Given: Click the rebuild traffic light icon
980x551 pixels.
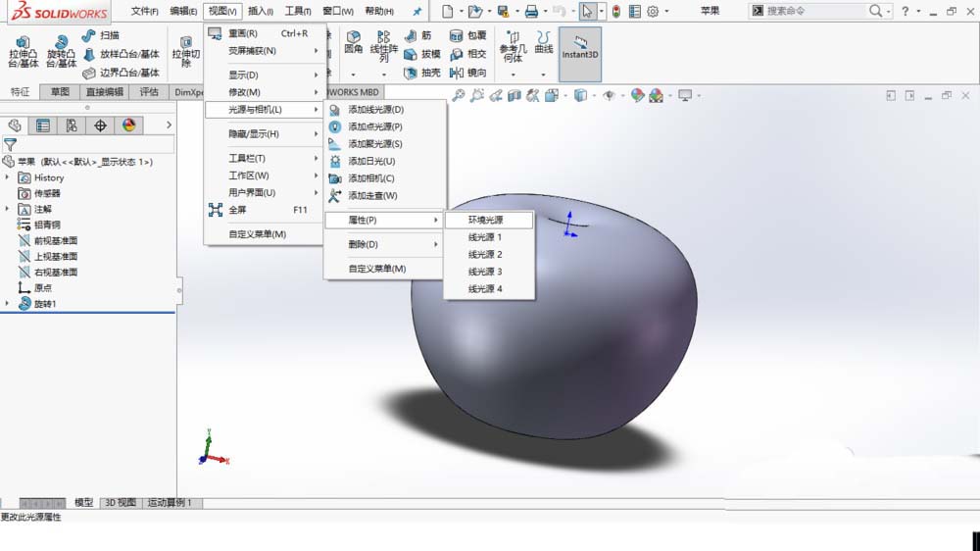Looking at the screenshot, I should (616, 11).
